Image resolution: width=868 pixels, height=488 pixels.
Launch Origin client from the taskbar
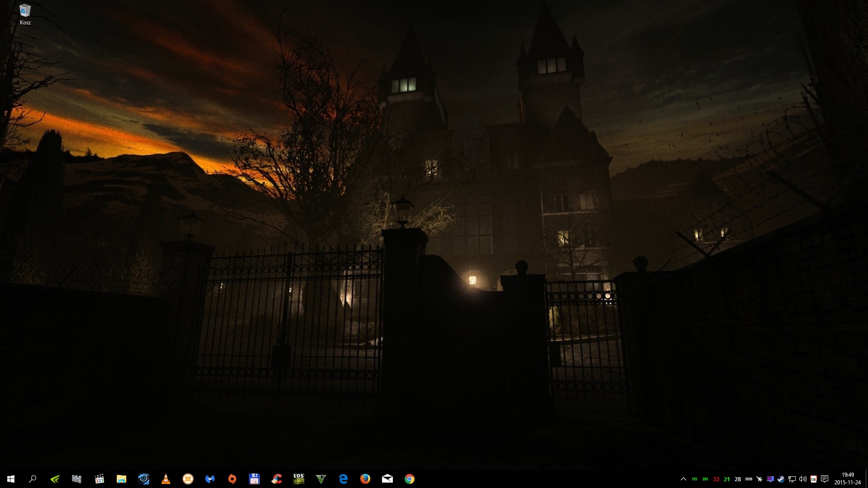(x=232, y=479)
